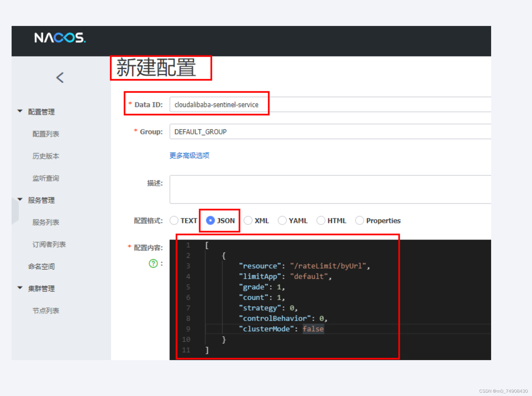Viewport: 532px width, 396px height.
Task: Open 更多高级选项 link
Action: coord(189,155)
